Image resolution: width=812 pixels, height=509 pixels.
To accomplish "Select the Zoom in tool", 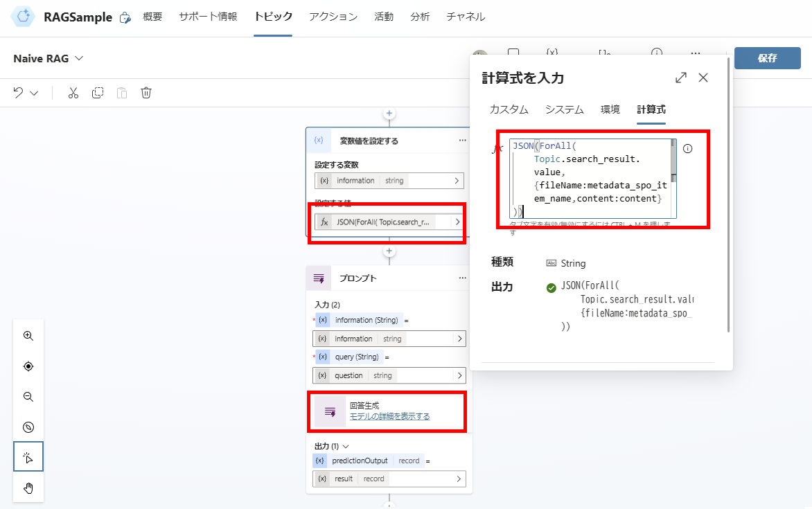I will [x=28, y=336].
